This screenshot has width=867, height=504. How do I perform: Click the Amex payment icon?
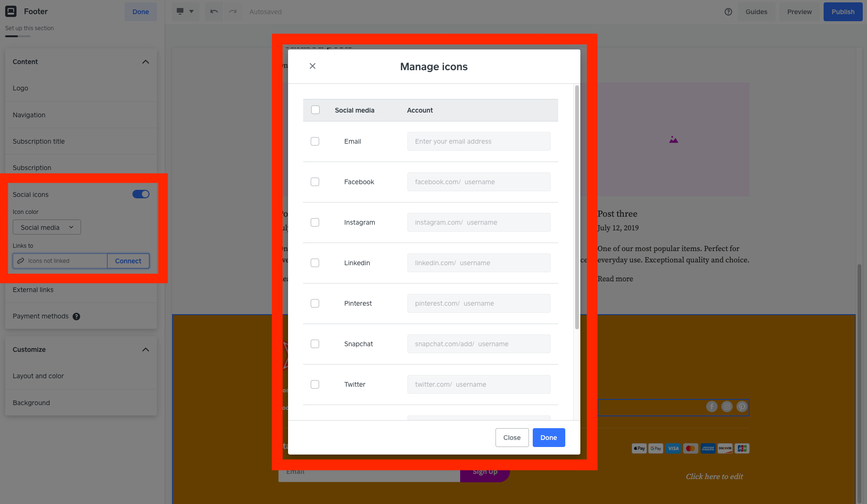click(708, 448)
